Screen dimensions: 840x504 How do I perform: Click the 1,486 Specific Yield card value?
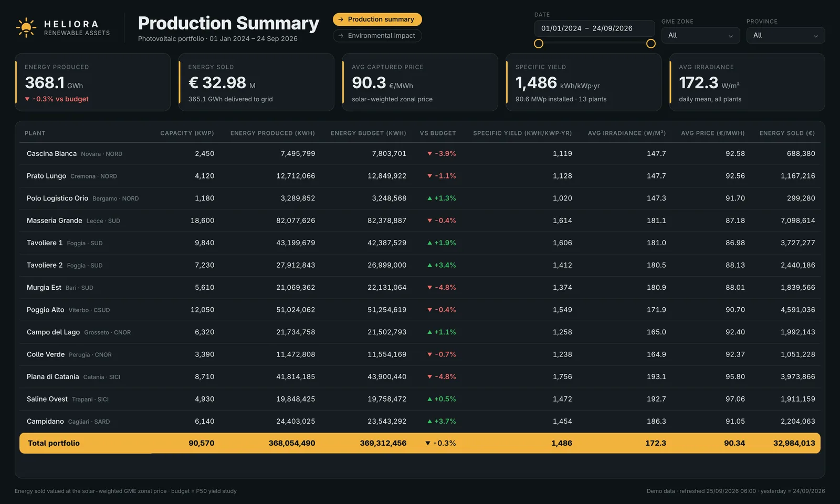click(557, 83)
